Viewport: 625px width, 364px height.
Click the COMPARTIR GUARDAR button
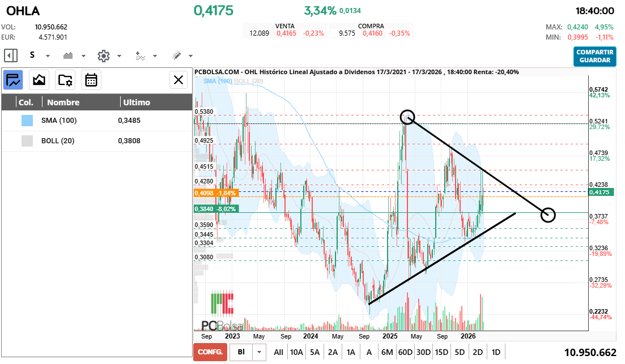tap(594, 57)
